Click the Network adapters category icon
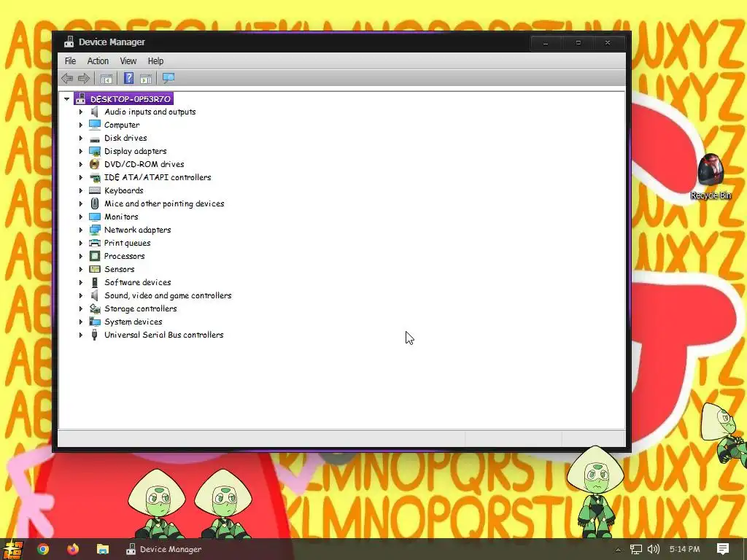This screenshot has width=747, height=560. click(x=95, y=230)
